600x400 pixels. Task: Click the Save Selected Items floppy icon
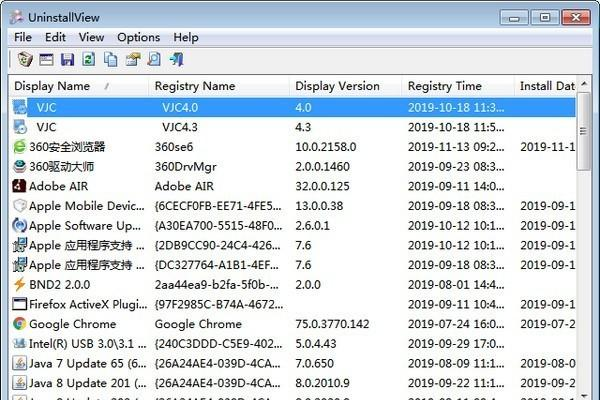click(x=67, y=59)
